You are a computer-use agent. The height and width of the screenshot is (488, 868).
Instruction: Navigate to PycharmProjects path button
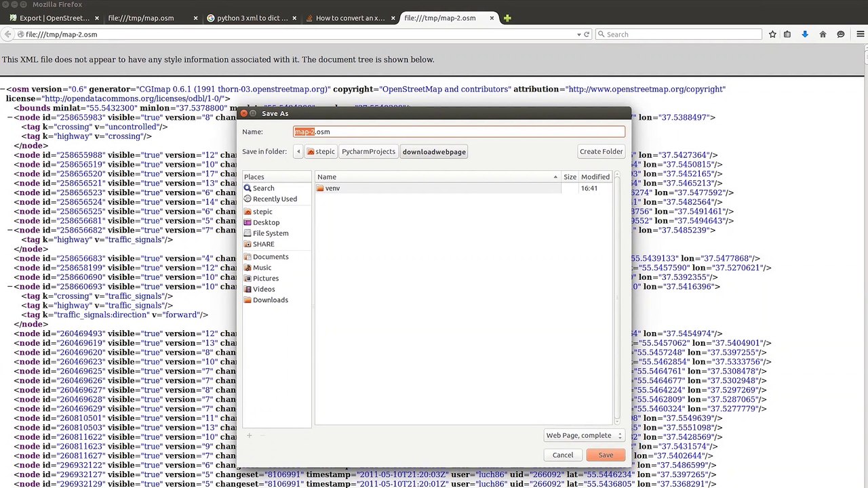pos(368,151)
